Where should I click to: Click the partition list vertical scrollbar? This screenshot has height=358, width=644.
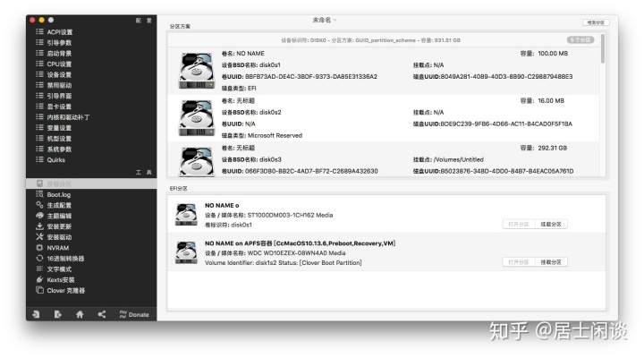603,48
